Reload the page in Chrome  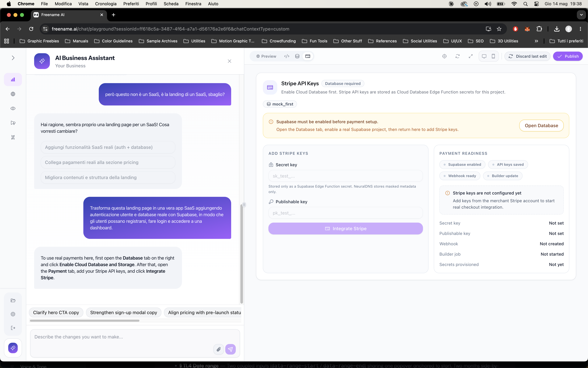(x=31, y=29)
